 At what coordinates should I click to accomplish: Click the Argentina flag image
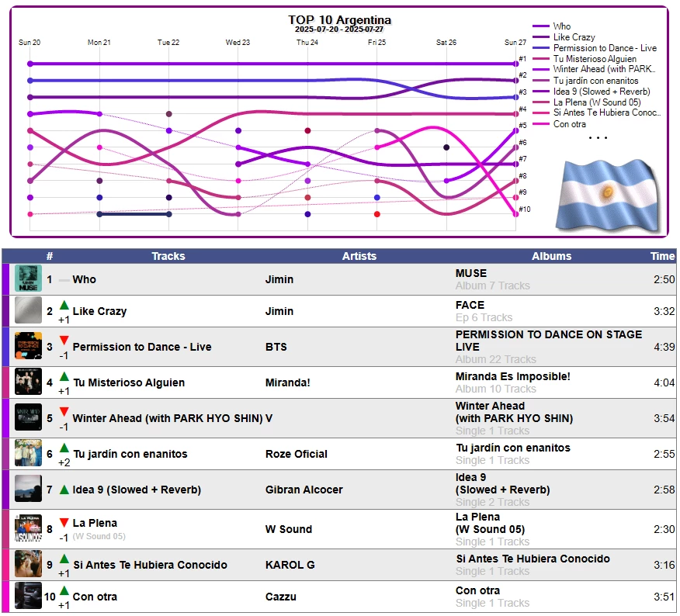pyautogui.click(x=609, y=195)
